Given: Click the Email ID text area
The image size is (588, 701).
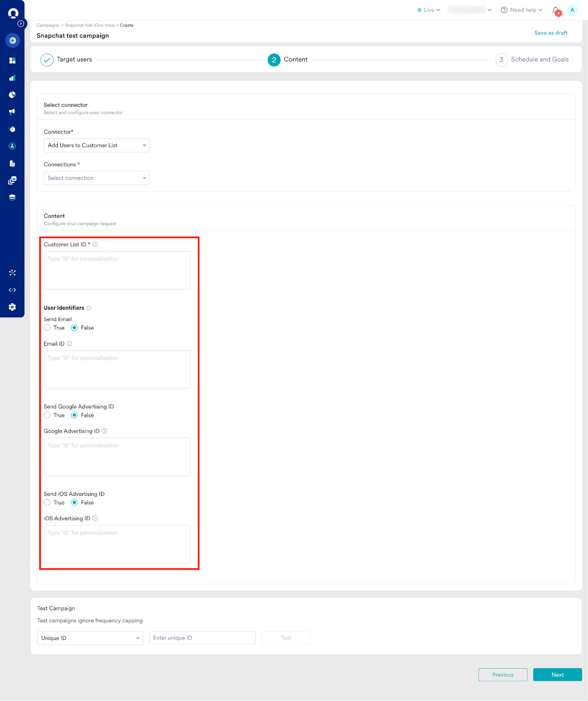Looking at the screenshot, I should (x=117, y=369).
